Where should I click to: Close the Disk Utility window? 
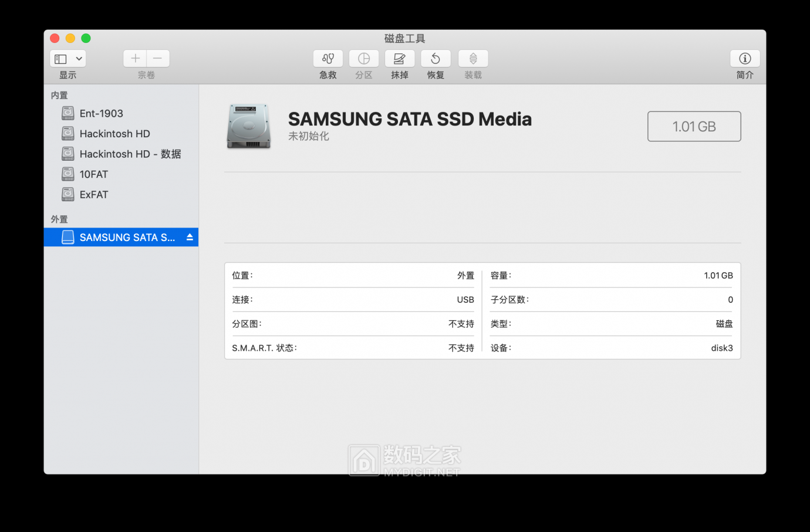tap(55, 38)
